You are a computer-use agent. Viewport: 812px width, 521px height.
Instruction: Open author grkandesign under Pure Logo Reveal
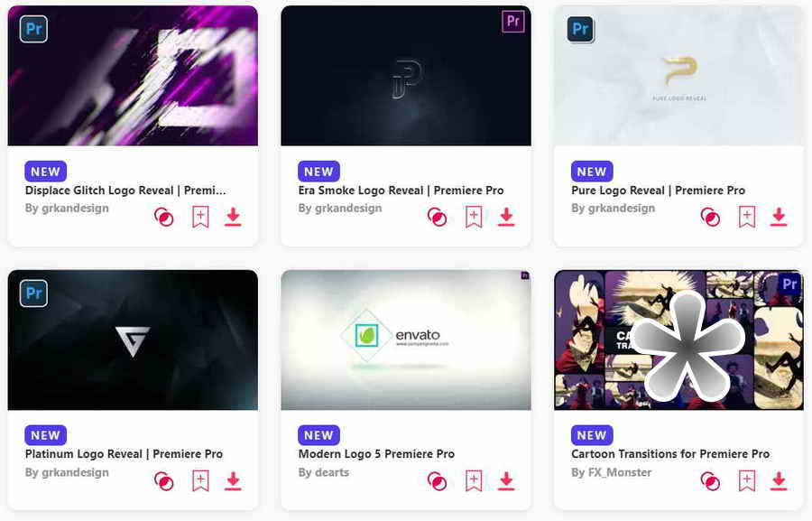(614, 208)
